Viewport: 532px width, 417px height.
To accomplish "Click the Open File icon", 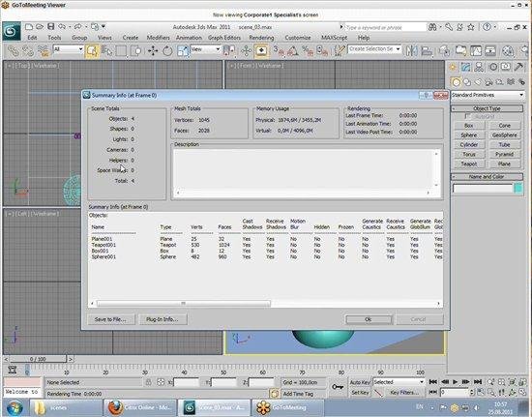I will point(40,27).
